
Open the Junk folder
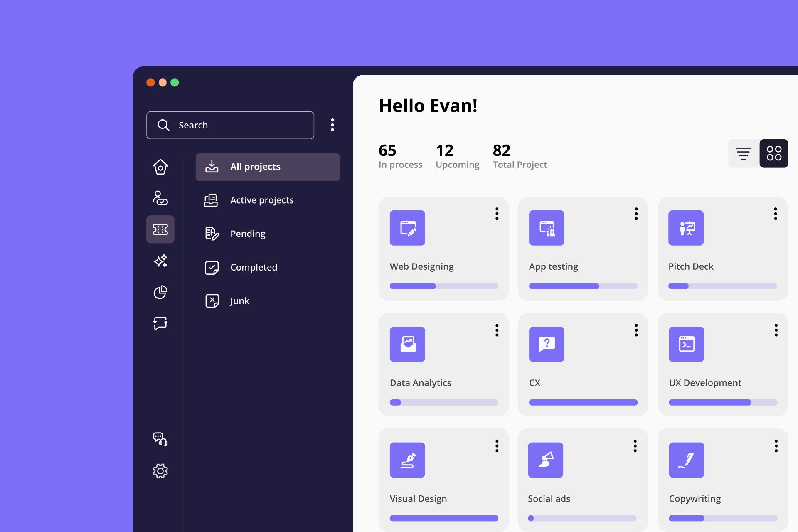pyautogui.click(x=239, y=300)
